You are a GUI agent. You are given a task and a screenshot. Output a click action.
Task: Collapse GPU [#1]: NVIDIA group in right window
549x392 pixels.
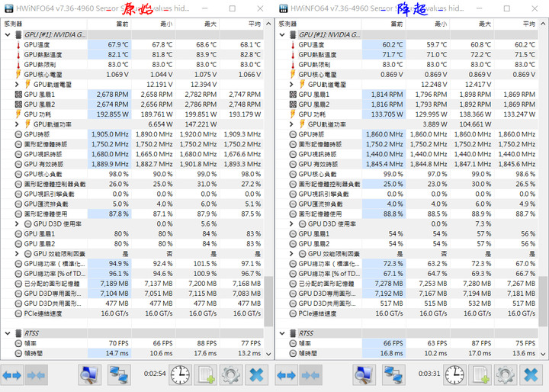click(x=282, y=34)
